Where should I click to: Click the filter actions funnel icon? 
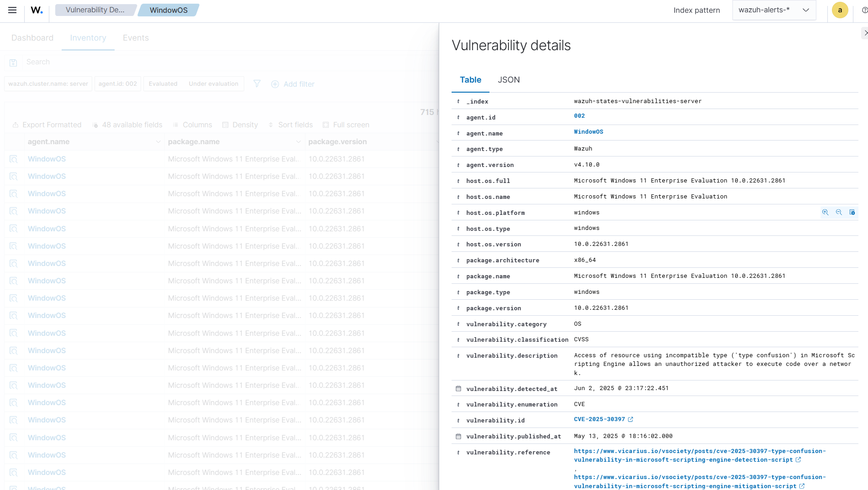pos(257,84)
